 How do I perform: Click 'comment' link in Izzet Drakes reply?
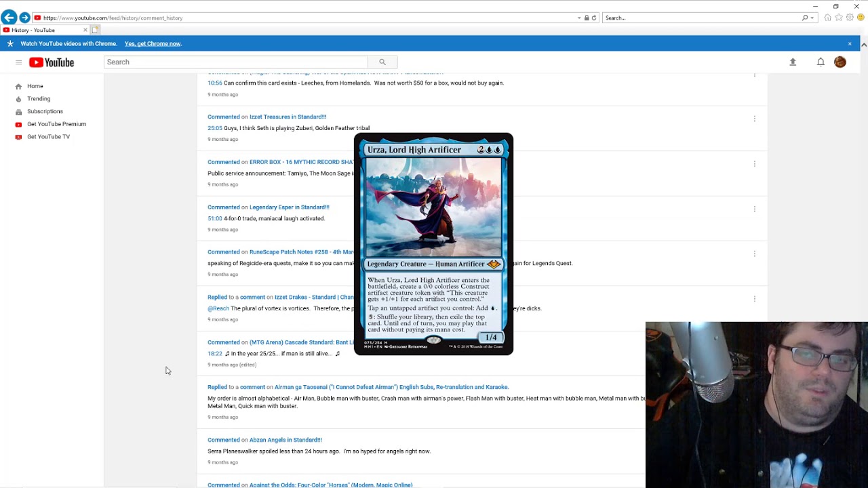[x=252, y=297]
